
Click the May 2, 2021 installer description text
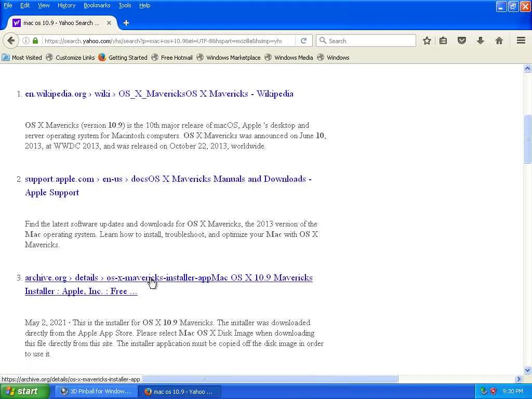coord(174,338)
